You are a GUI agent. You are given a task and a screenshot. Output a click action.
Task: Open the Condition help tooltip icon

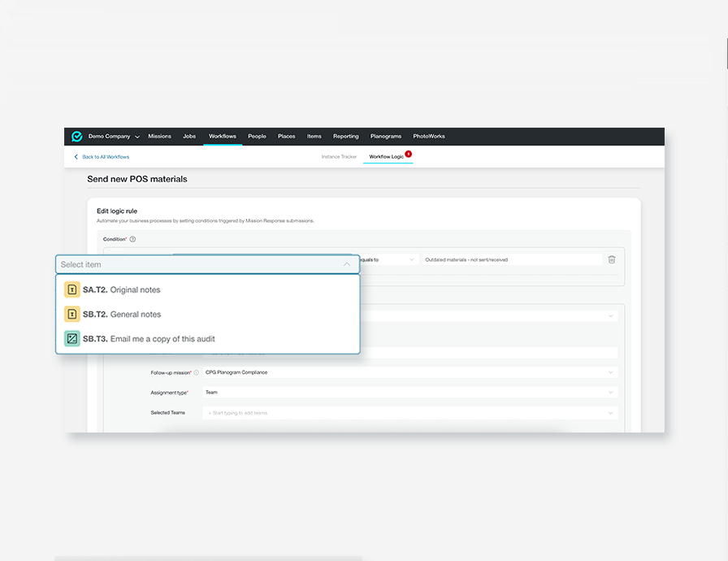coord(132,239)
